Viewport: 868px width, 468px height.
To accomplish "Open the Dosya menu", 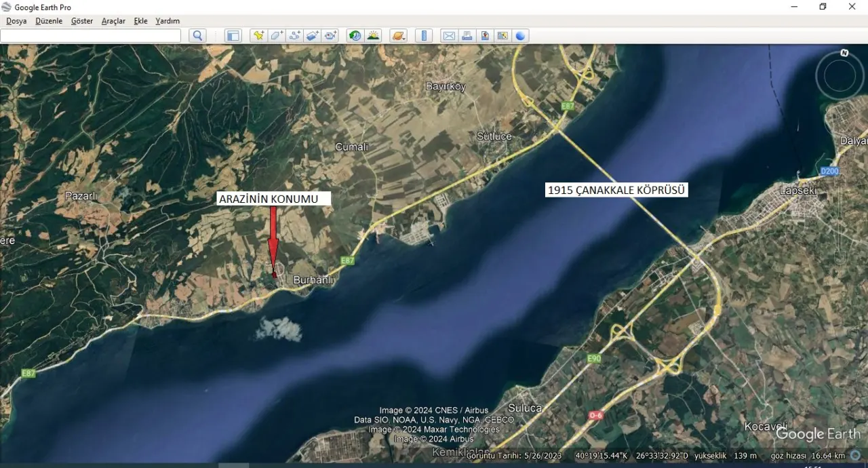I will [16, 21].
